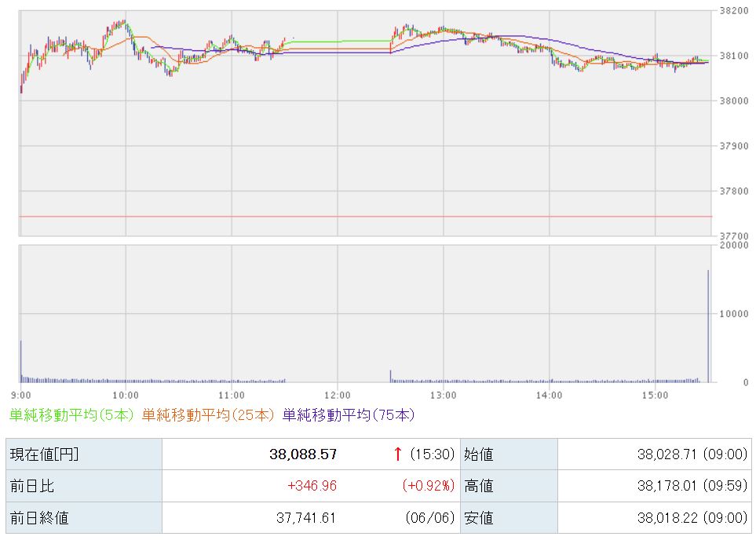This screenshot has height=540, width=756.
Task: Click the 高値 header cell
Action: (509, 486)
